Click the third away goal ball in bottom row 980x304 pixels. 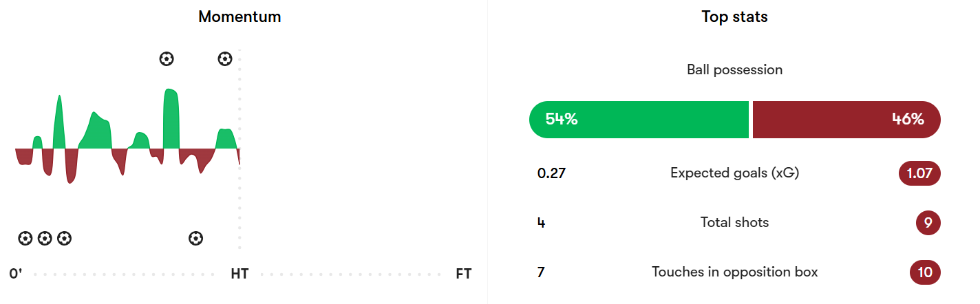click(64, 239)
